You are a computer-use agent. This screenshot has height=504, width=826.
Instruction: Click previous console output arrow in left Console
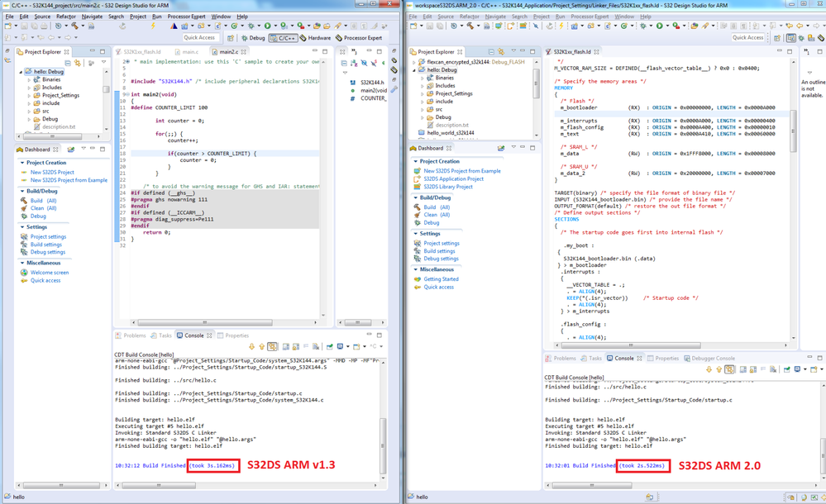pyautogui.click(x=262, y=346)
